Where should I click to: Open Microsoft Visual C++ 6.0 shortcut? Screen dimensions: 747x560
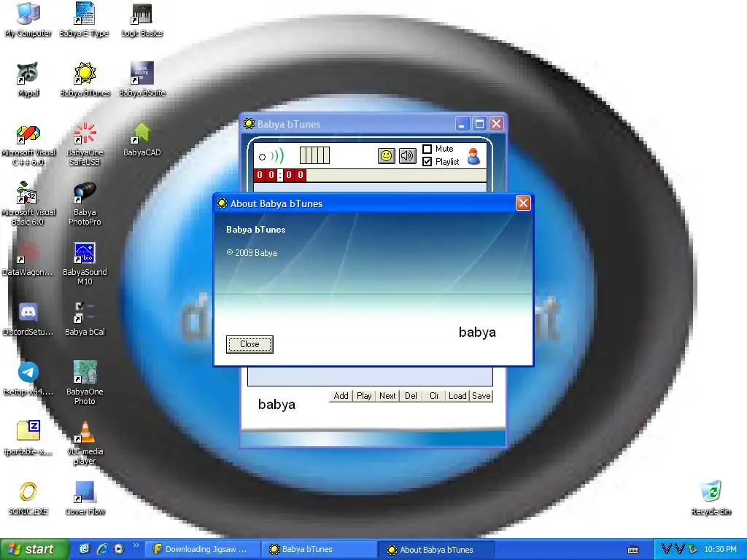point(28,145)
